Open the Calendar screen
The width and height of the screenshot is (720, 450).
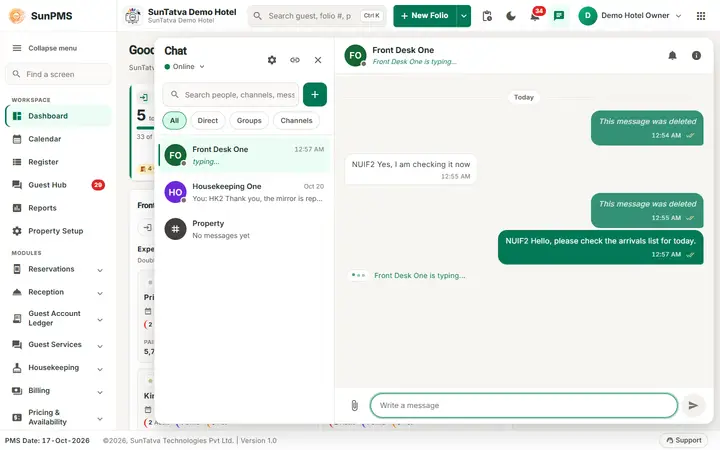(x=58, y=139)
